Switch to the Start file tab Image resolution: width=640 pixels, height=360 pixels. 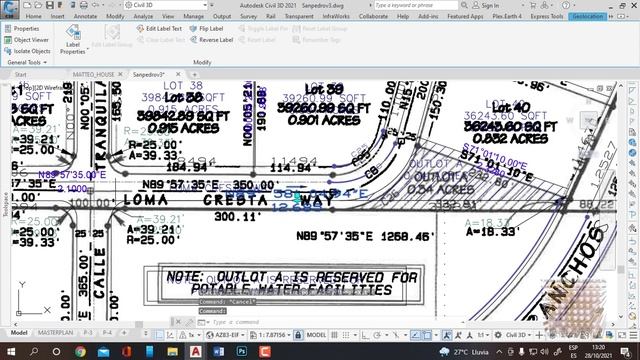[x=20, y=75]
